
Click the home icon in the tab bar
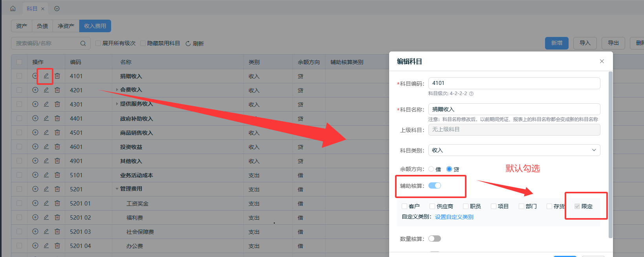coord(13,9)
